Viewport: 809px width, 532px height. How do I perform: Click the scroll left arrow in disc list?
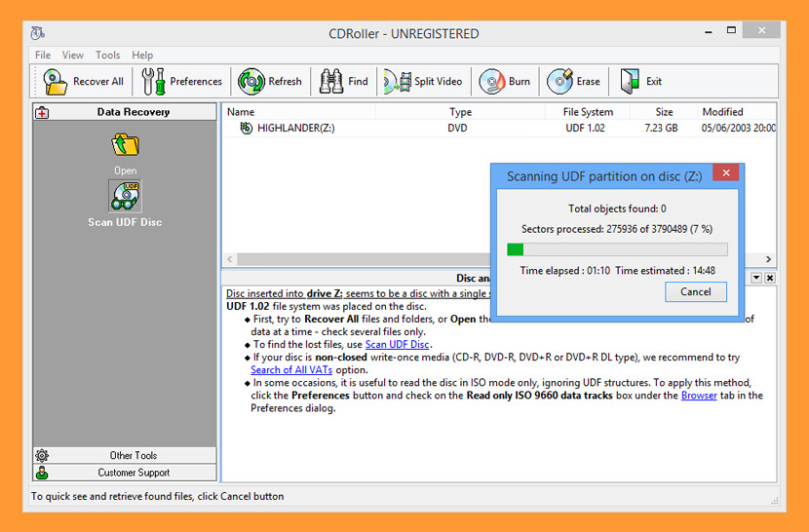pyautogui.click(x=230, y=259)
